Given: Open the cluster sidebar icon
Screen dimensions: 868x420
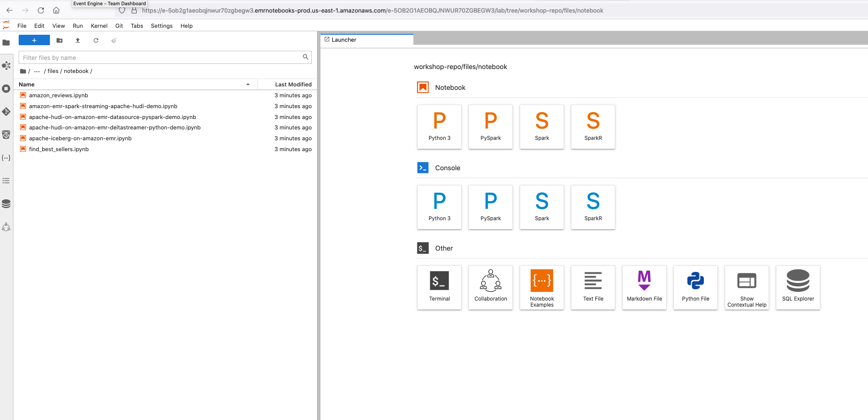Looking at the screenshot, I should pyautogui.click(x=6, y=66).
